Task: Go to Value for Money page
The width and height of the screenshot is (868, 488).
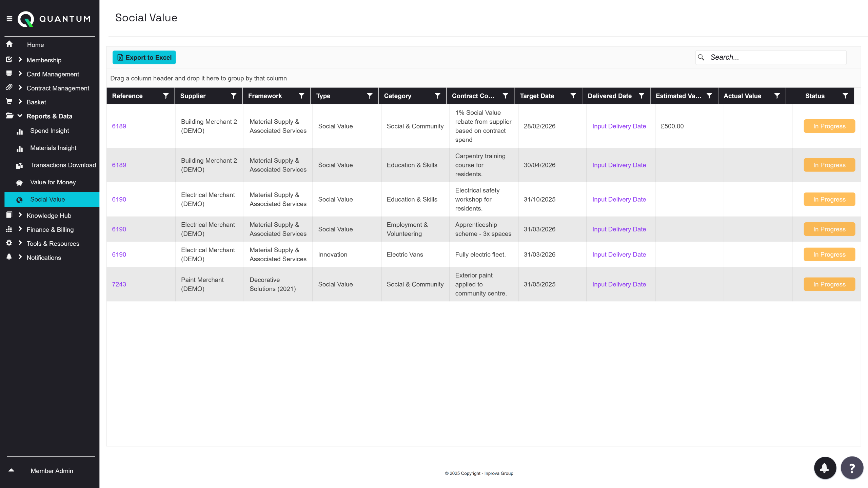Action: [x=53, y=182]
